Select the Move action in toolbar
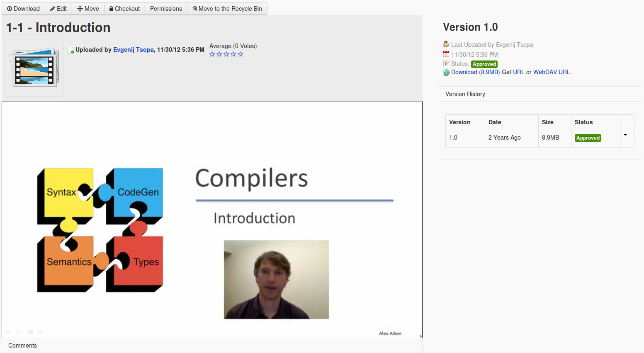Image resolution: width=644 pixels, height=353 pixels. pos(88,9)
